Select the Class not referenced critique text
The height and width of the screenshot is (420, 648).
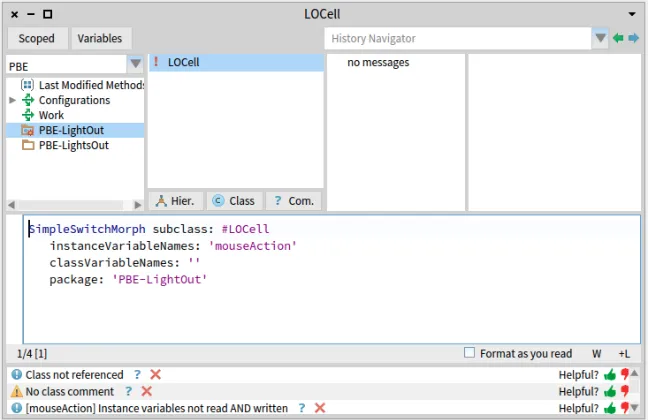point(74,375)
